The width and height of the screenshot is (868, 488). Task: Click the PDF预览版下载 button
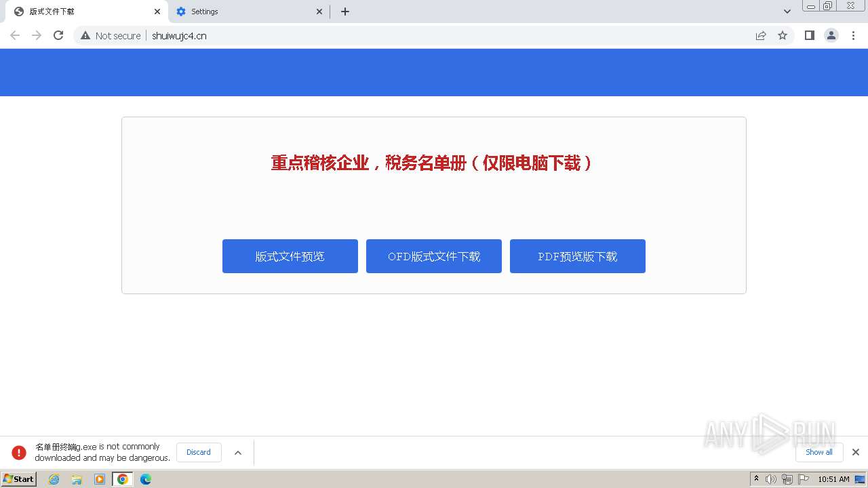pos(578,256)
